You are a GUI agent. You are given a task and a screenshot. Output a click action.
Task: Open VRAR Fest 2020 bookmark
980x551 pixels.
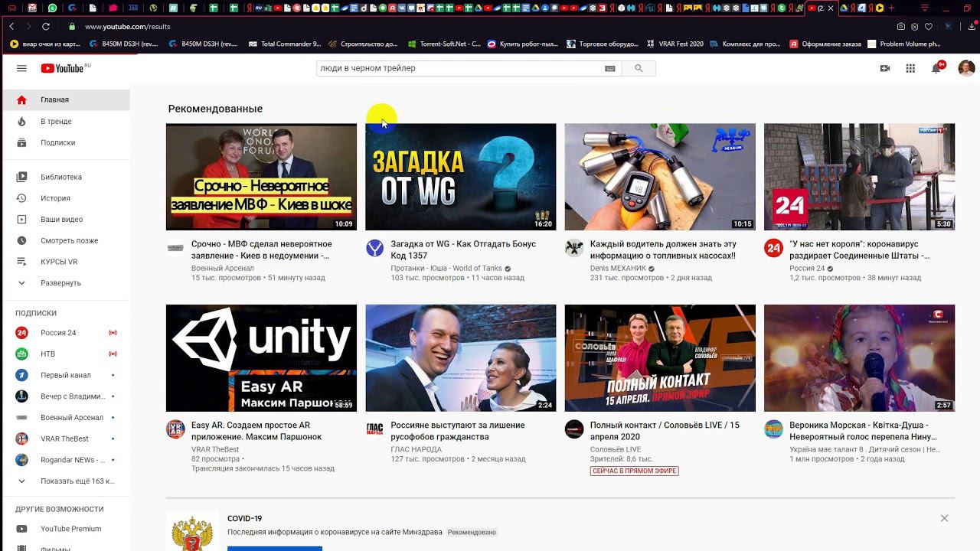675,44
